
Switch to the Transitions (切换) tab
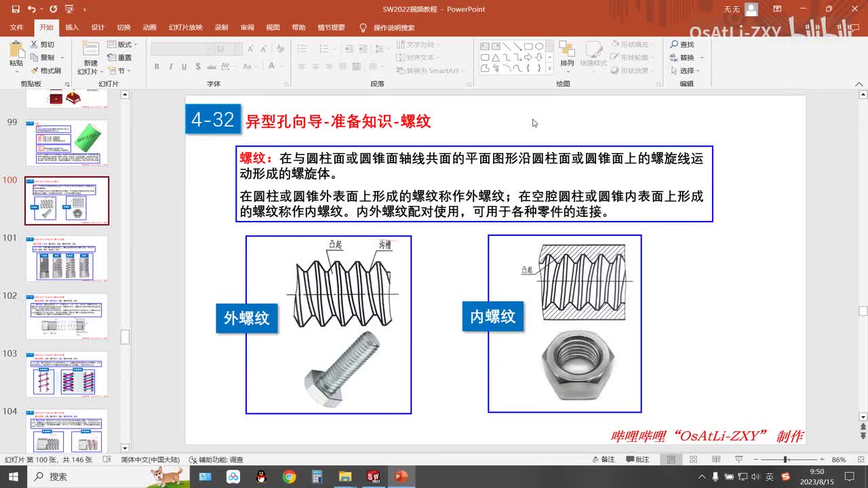pyautogui.click(x=123, y=28)
